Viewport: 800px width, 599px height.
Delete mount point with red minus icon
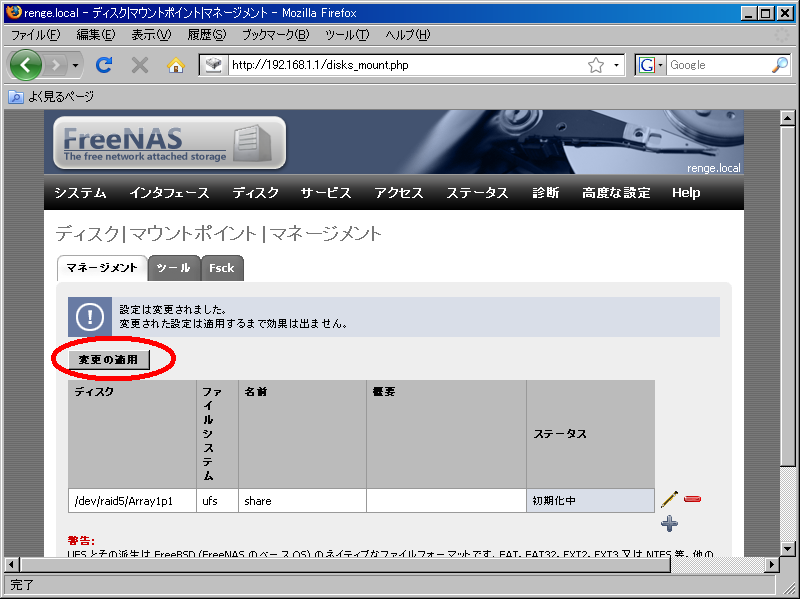click(692, 498)
